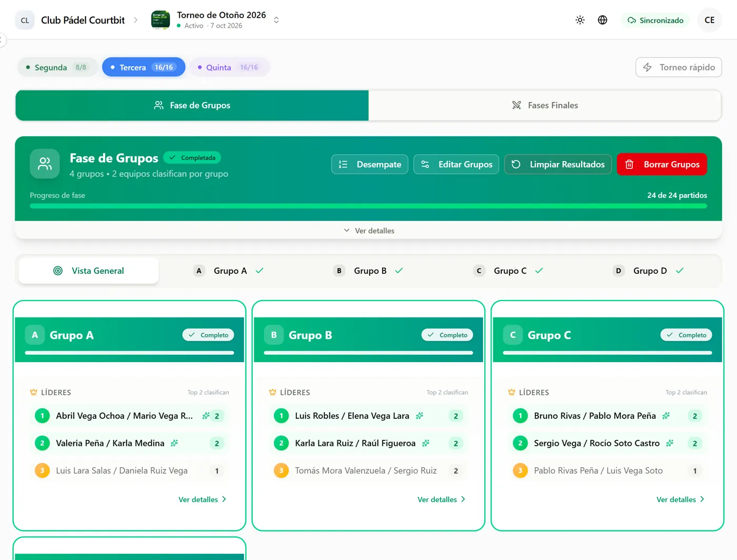Click the C letter badge in Grupo C card
This screenshot has height=560, width=737.
(x=513, y=335)
